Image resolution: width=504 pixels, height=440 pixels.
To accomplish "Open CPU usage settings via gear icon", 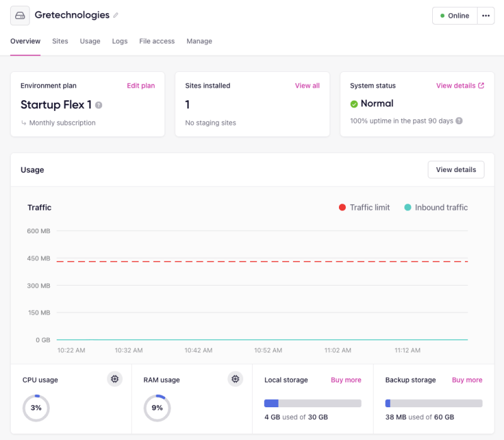I will click(x=115, y=379).
